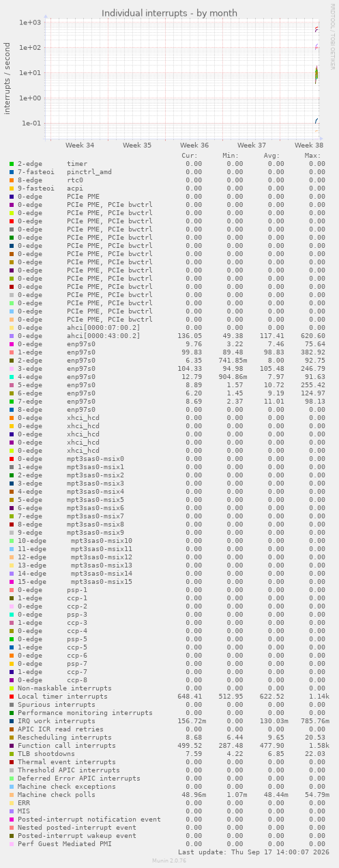The height and width of the screenshot is (868, 339).
Task: Click the Function call interrupts color swatch
Action: pyautogui.click(x=12, y=746)
